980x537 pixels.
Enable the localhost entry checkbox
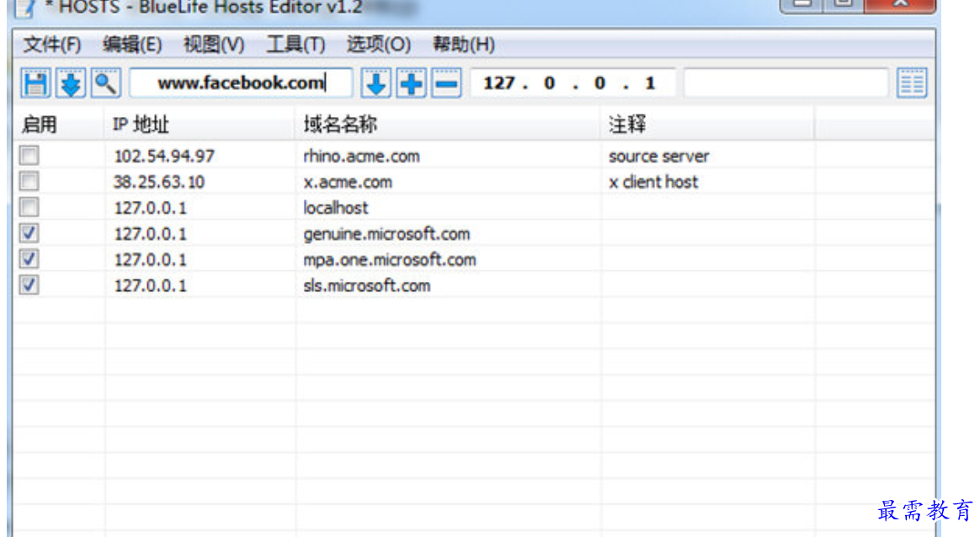(x=29, y=207)
